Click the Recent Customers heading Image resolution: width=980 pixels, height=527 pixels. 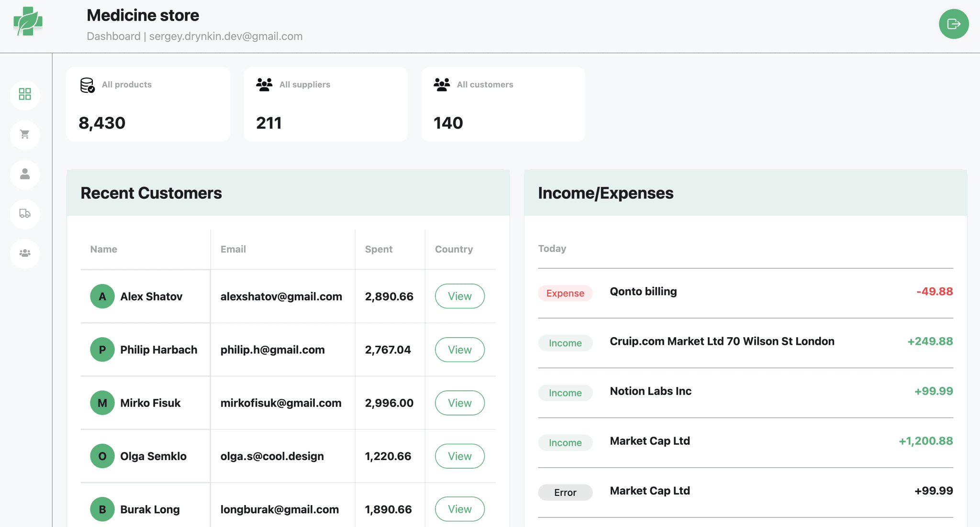pyautogui.click(x=151, y=193)
